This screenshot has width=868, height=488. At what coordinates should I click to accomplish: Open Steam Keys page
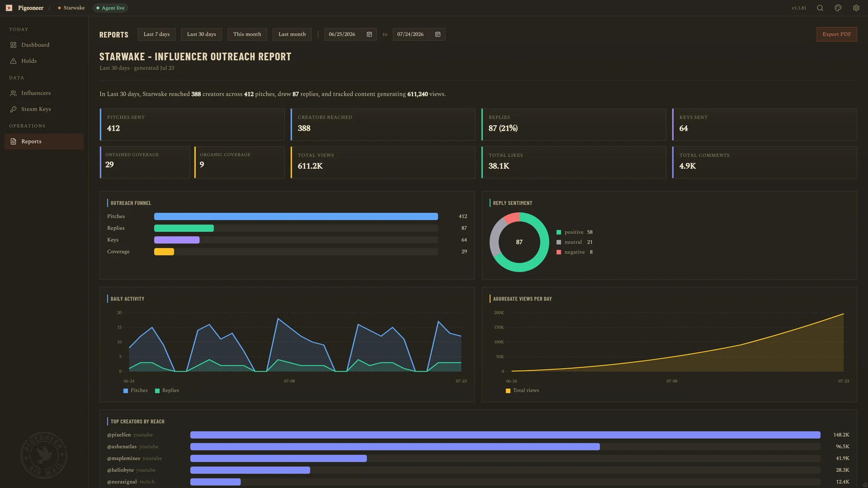pyautogui.click(x=44, y=109)
